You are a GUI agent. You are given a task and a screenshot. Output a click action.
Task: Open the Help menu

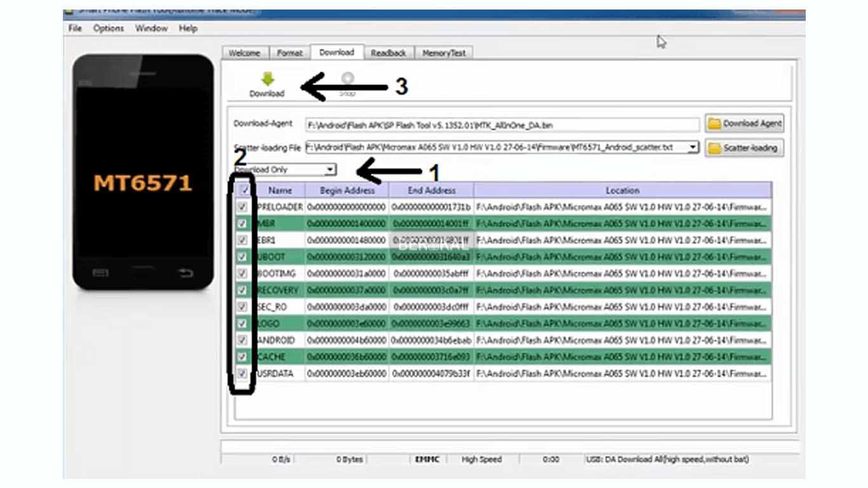point(188,29)
